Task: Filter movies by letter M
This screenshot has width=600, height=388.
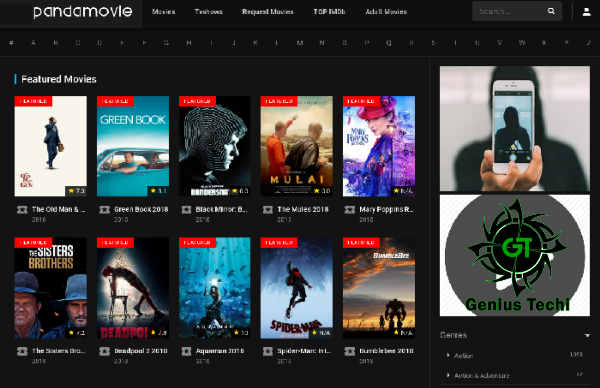Action: [300, 42]
